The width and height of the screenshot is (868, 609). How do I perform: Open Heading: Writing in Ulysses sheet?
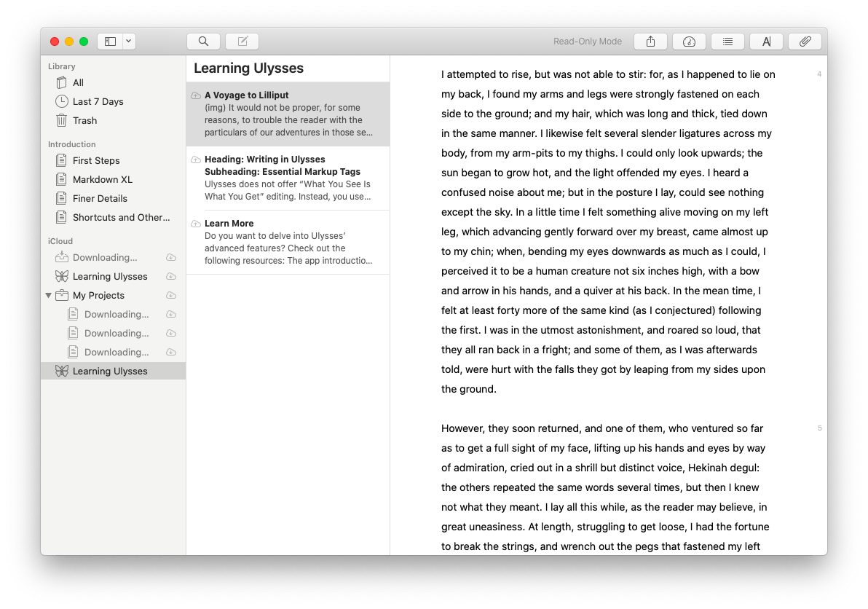288,178
